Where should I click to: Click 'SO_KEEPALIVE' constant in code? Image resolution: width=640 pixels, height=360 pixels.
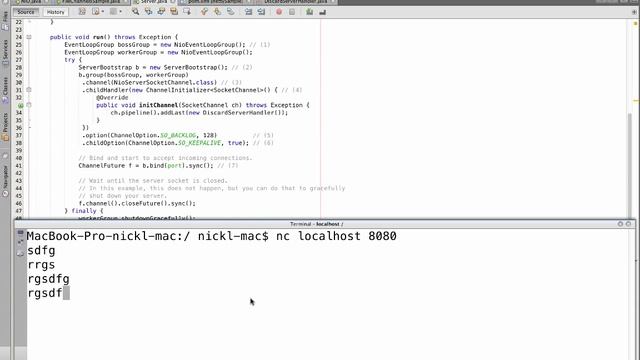[200, 143]
